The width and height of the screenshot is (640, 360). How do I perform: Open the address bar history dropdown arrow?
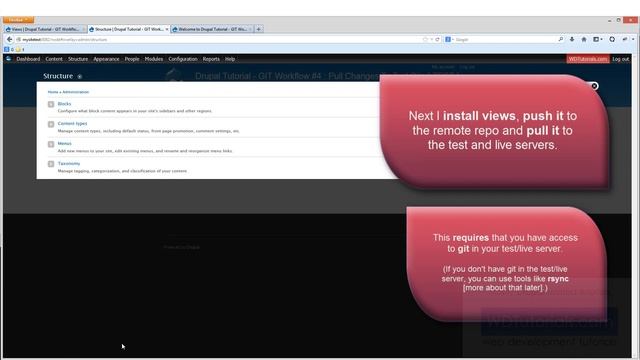[x=431, y=39]
